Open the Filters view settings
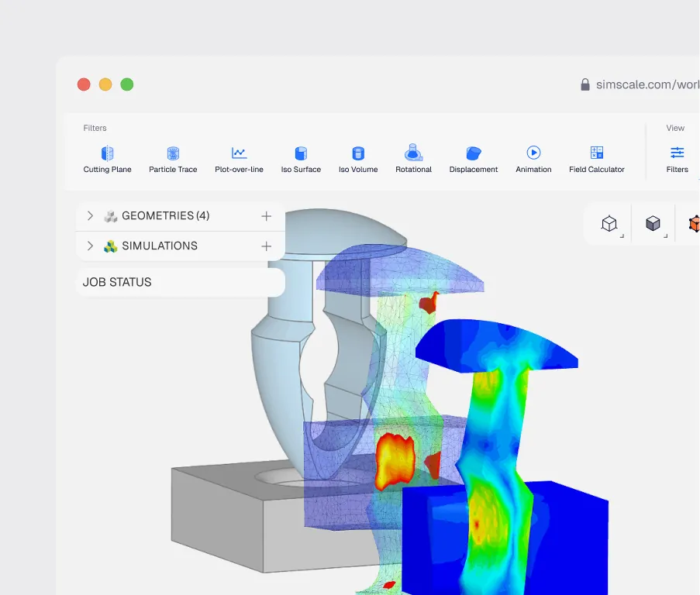 pyautogui.click(x=678, y=160)
